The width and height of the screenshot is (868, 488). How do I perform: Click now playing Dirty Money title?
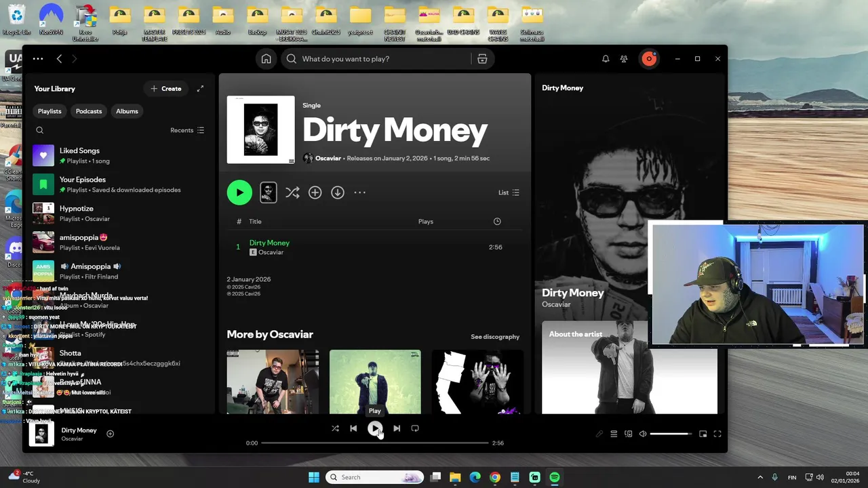[79, 430]
